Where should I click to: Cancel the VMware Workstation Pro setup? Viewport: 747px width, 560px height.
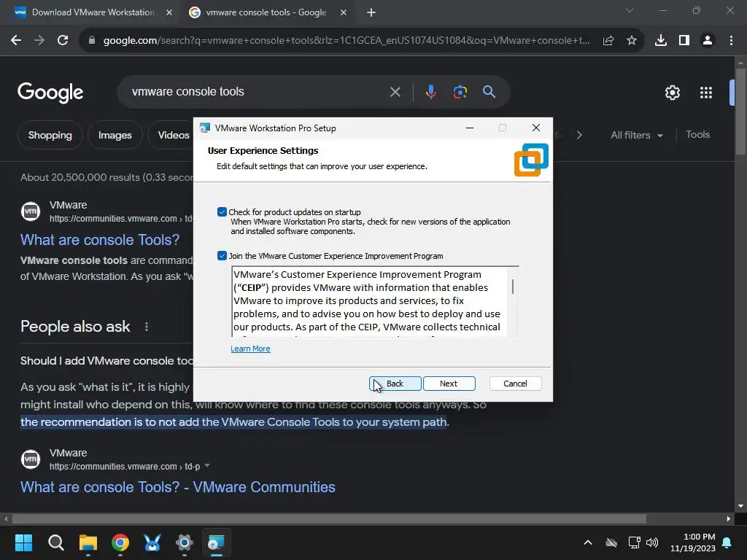point(515,384)
